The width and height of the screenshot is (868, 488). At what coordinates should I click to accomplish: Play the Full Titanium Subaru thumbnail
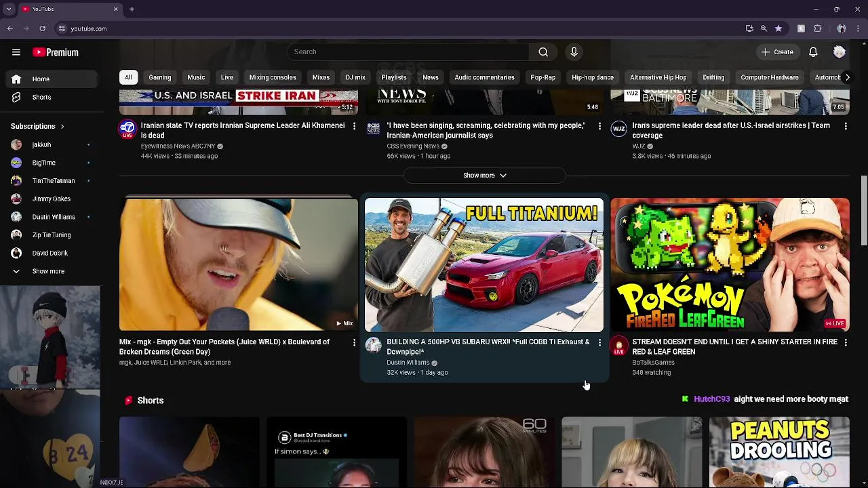[484, 264]
